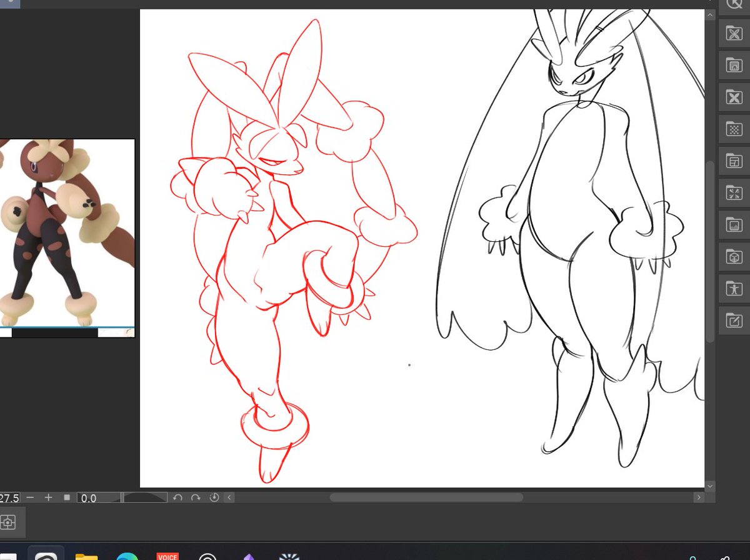Click the sub view capture frame icon
The height and width of the screenshot is (560, 750).
tap(9, 521)
